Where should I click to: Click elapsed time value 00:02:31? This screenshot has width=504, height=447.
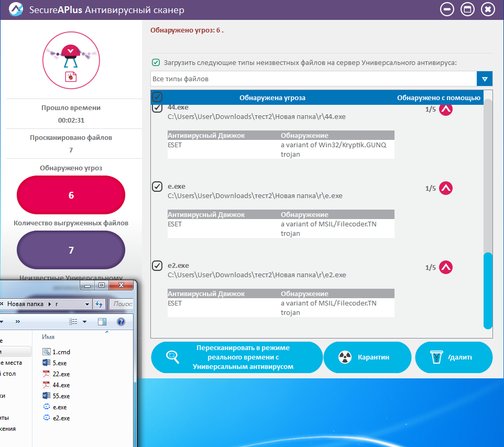click(71, 121)
